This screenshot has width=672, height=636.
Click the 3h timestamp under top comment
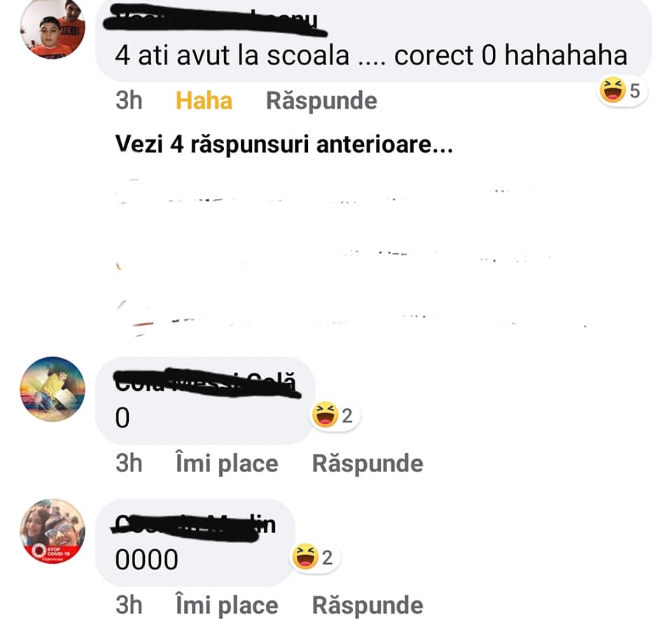pos(129,101)
